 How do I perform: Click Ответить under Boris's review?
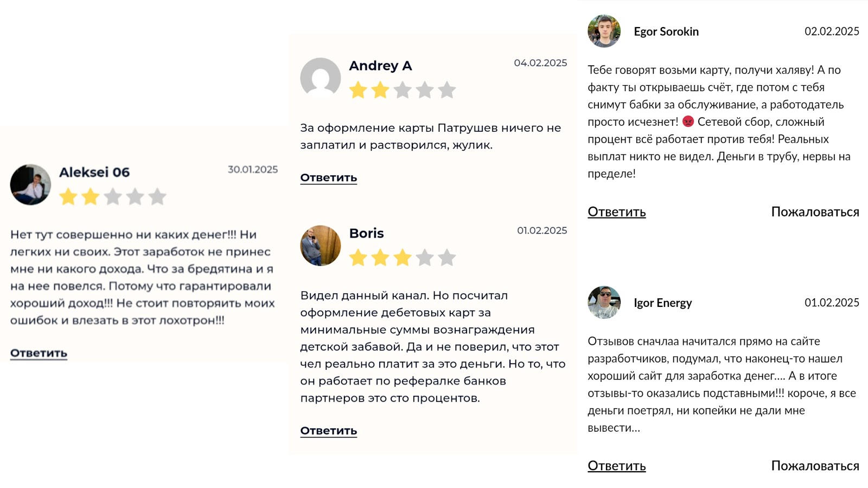[329, 431]
